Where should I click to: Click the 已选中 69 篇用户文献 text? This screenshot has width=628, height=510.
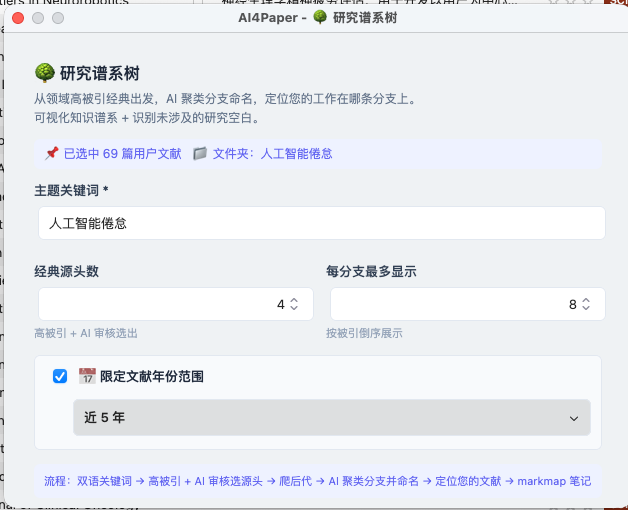click(123, 153)
